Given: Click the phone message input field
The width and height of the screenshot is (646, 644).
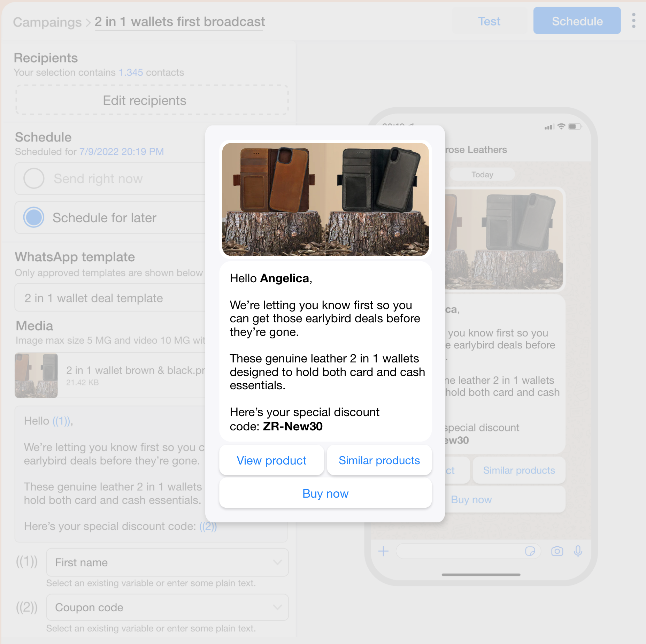Looking at the screenshot, I should (468, 551).
